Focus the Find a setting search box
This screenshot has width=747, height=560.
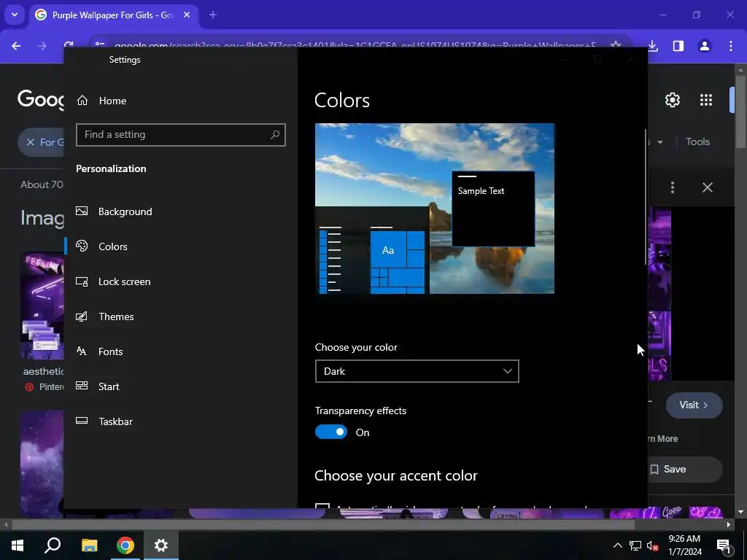click(181, 135)
